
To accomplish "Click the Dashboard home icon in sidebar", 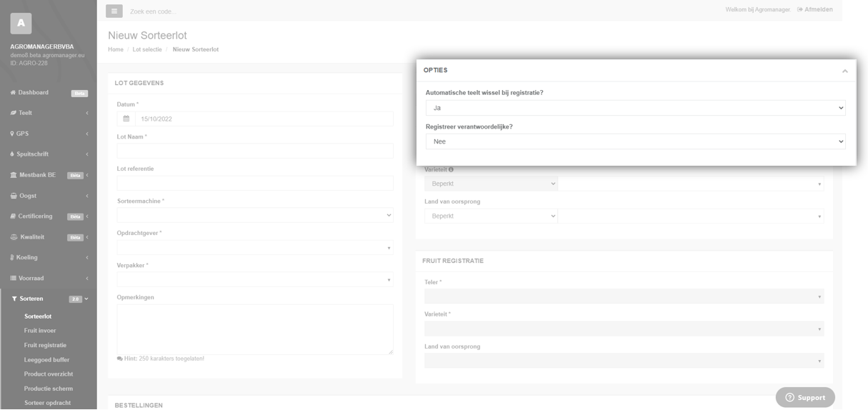I will click(x=13, y=93).
